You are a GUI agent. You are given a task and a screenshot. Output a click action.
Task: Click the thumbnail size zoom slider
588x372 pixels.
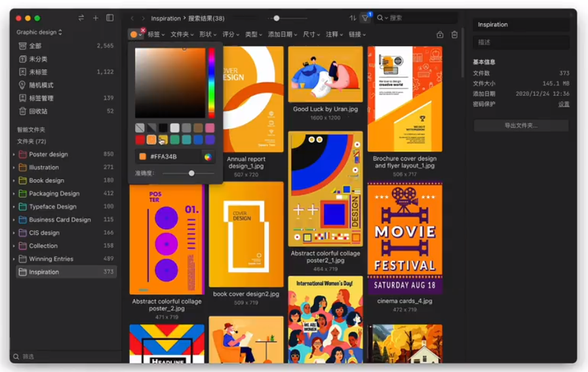288,18
